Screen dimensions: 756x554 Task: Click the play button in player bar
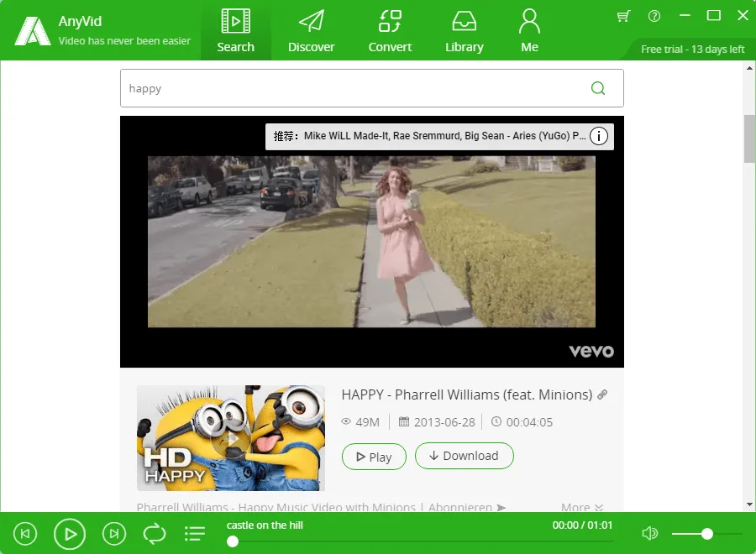pyautogui.click(x=70, y=534)
